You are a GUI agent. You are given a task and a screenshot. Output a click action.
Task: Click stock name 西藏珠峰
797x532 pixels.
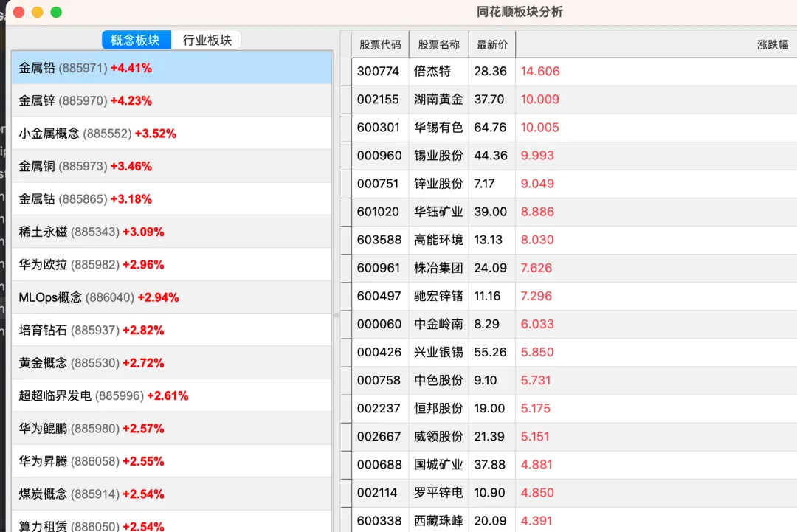438,521
